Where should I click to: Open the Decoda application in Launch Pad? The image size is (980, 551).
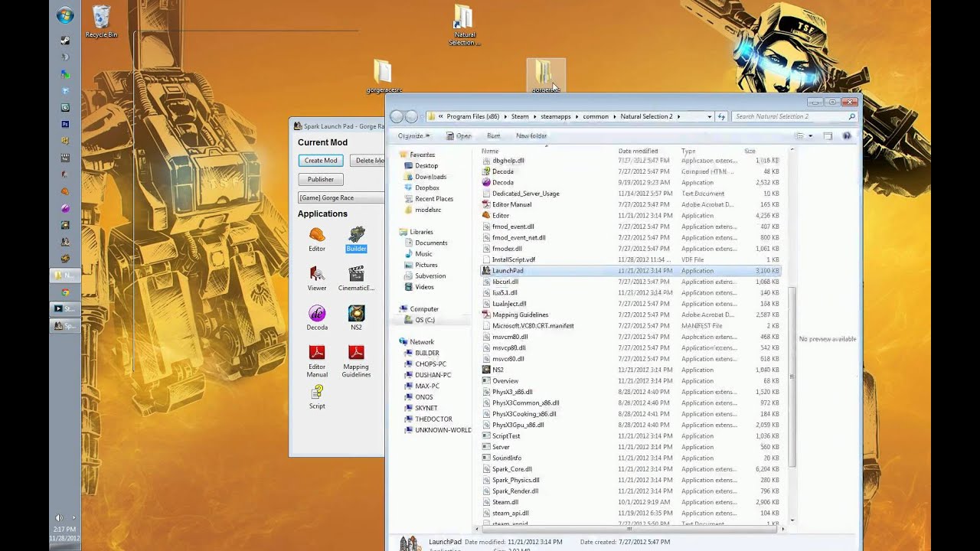(x=317, y=318)
